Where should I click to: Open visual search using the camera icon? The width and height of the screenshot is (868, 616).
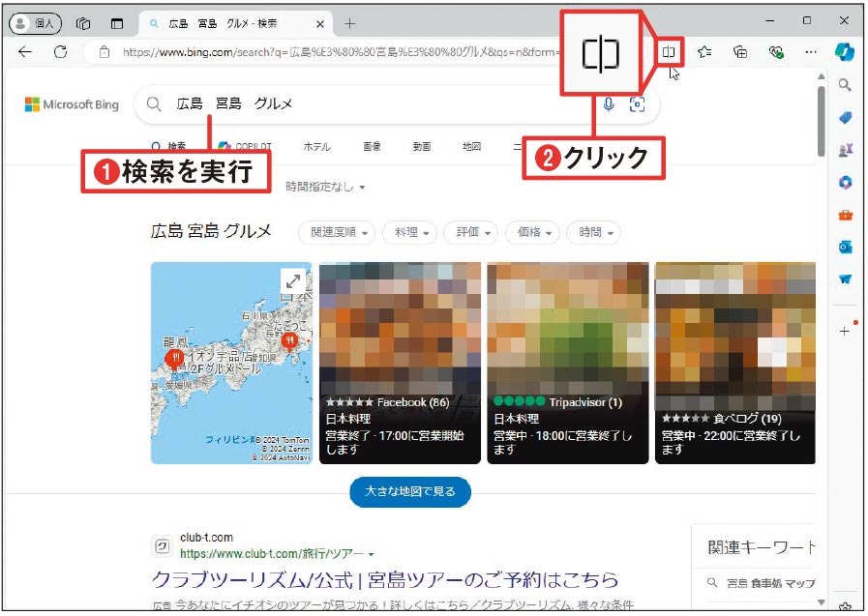637,105
